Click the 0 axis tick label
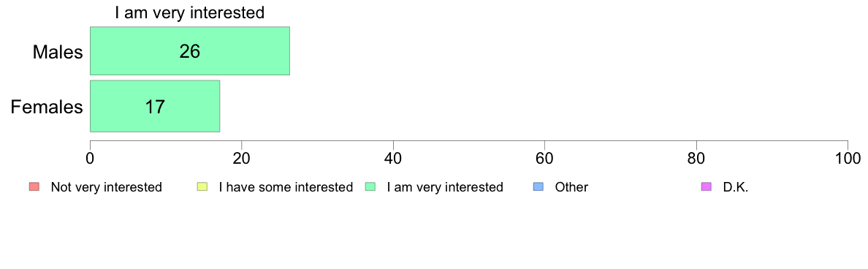The image size is (868, 269). tap(90, 159)
